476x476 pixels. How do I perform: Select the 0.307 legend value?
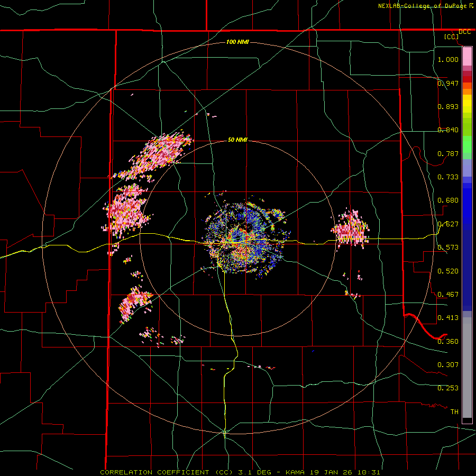(x=448, y=365)
